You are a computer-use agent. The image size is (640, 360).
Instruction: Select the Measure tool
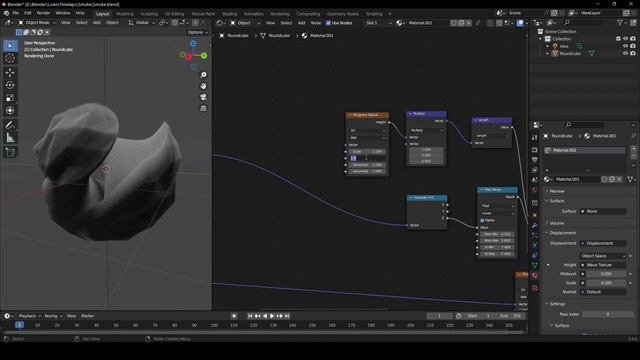10,138
